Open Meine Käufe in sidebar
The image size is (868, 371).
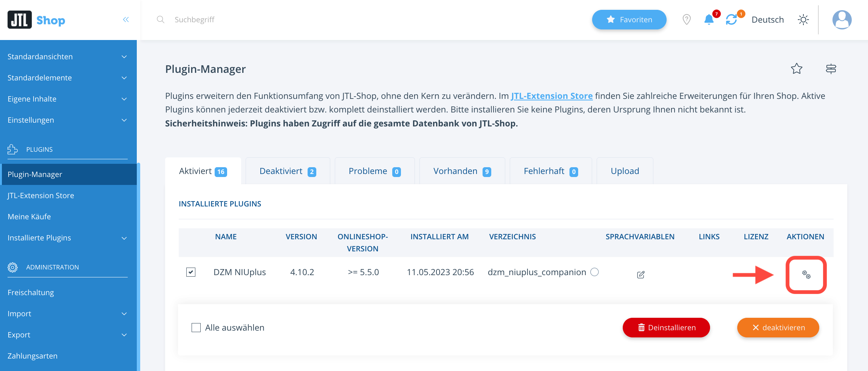[68, 217]
